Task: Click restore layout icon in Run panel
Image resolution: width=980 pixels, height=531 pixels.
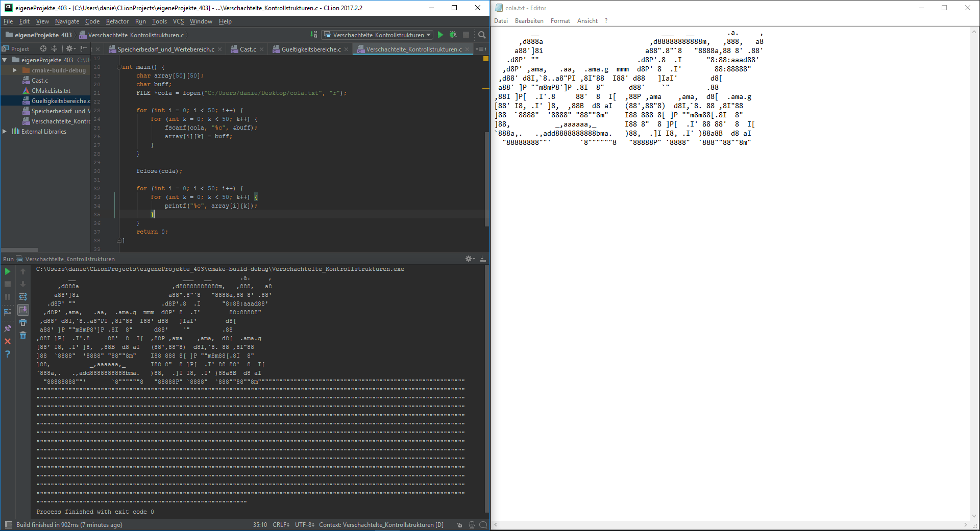Action: pos(8,312)
